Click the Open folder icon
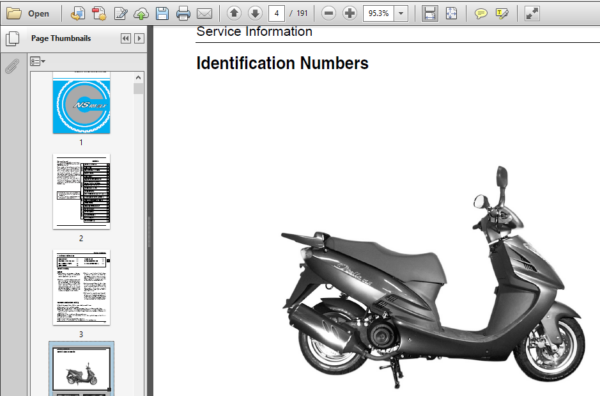600x396 pixels. pos(14,13)
